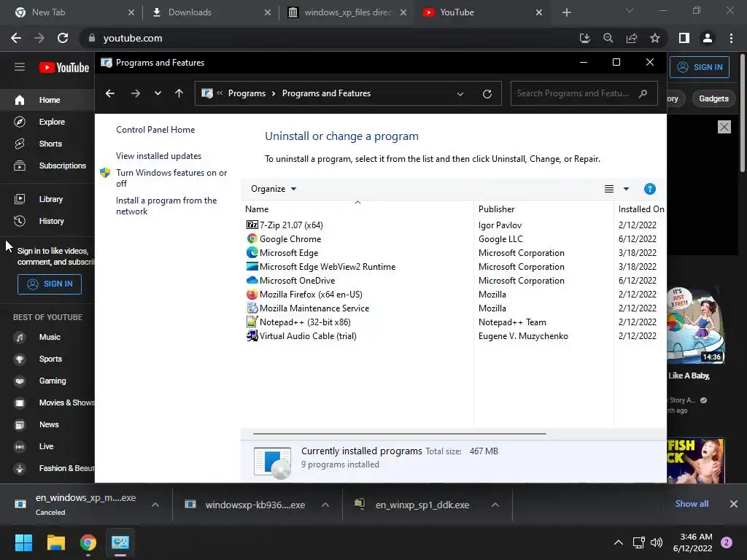Screen dimensions: 747x560
Task: Open File Explorer from taskbar
Action: (55, 542)
